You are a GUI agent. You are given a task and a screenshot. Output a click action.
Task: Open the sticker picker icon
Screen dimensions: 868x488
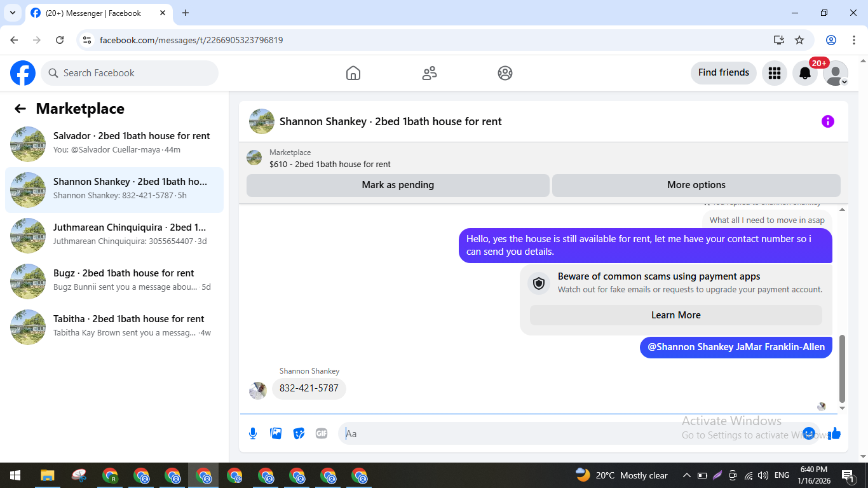pos(299,433)
